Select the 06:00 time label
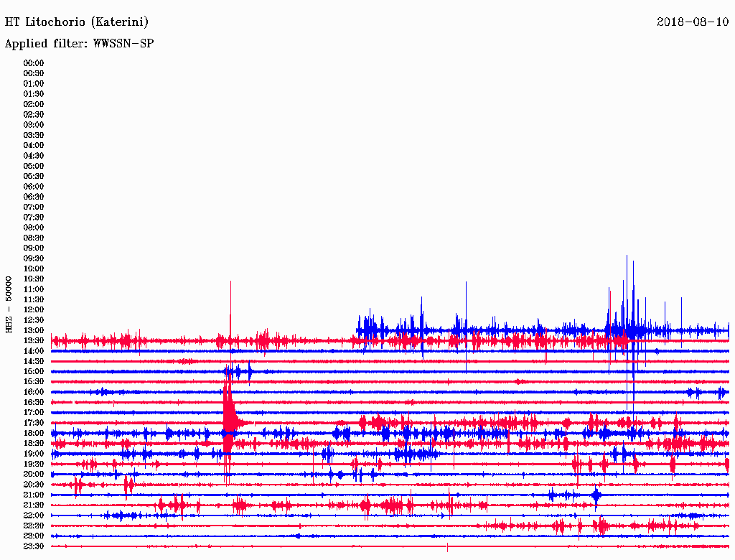 point(34,187)
